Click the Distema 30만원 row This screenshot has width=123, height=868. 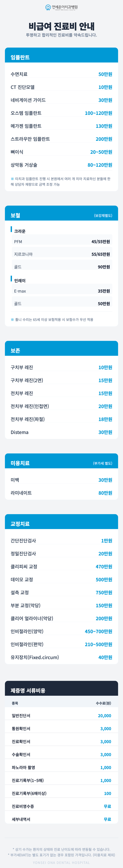click(61, 432)
